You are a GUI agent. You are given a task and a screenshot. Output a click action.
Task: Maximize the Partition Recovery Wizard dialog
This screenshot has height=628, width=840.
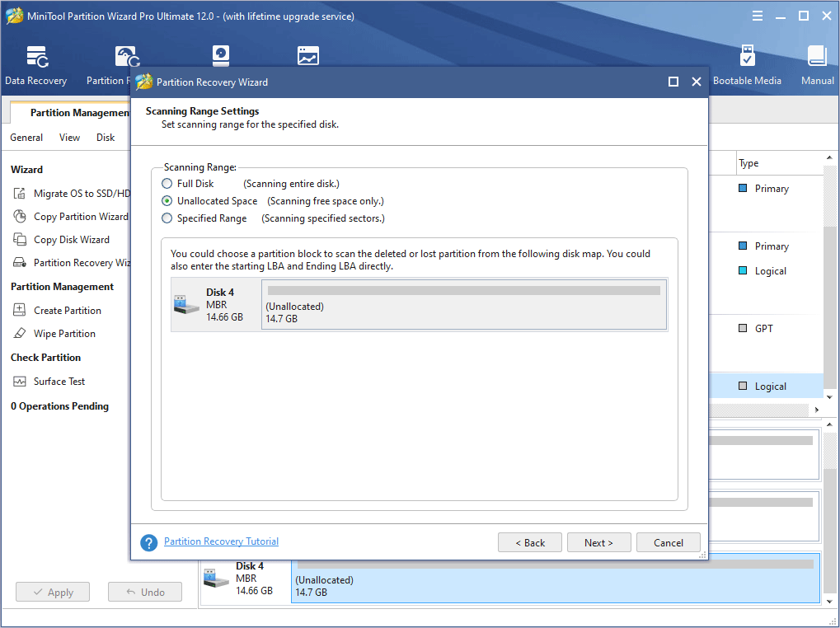(x=673, y=82)
